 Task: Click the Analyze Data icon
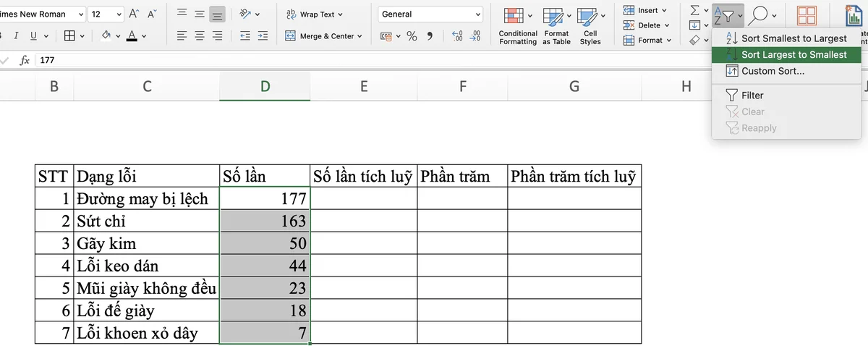click(x=853, y=14)
